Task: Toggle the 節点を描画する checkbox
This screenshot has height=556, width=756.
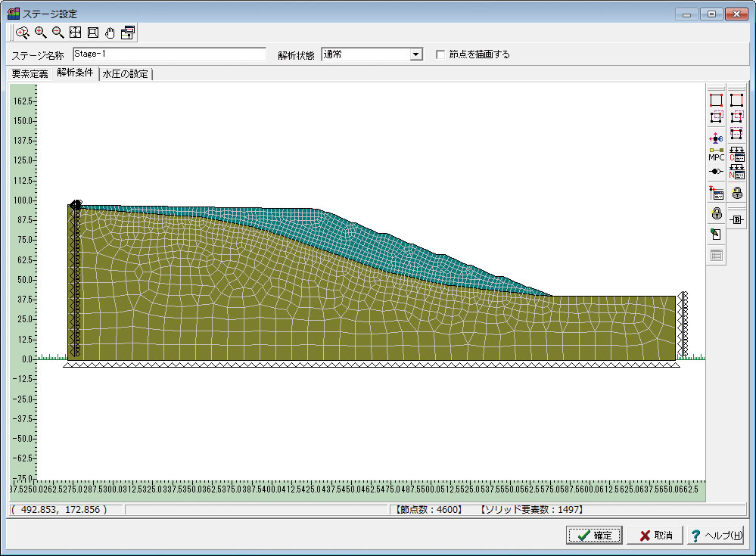Action: pyautogui.click(x=440, y=54)
